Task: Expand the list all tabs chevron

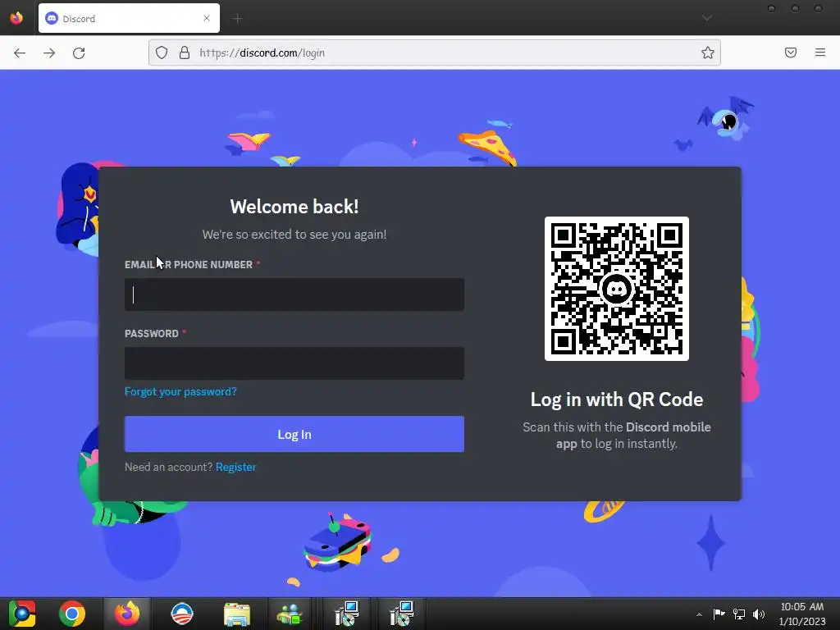Action: click(707, 18)
